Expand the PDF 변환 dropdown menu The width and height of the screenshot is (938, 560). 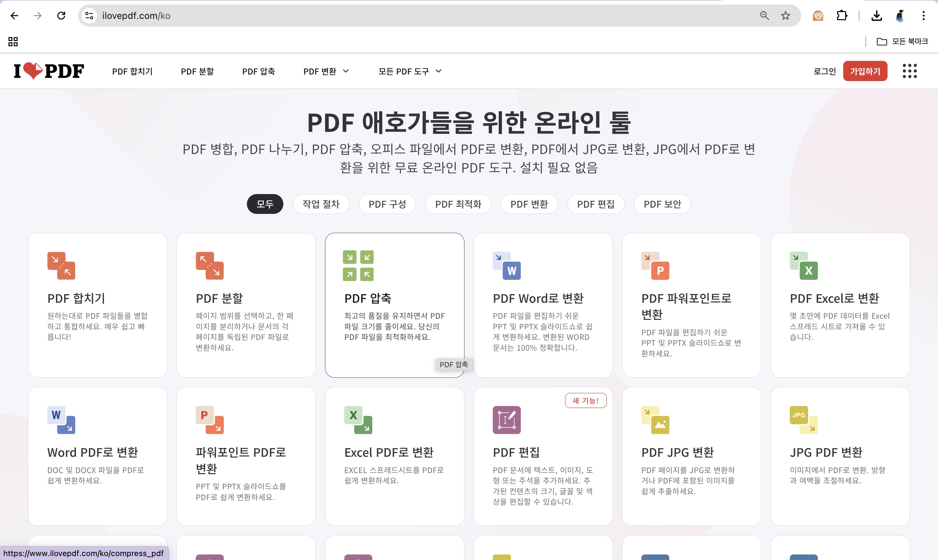[x=326, y=71]
